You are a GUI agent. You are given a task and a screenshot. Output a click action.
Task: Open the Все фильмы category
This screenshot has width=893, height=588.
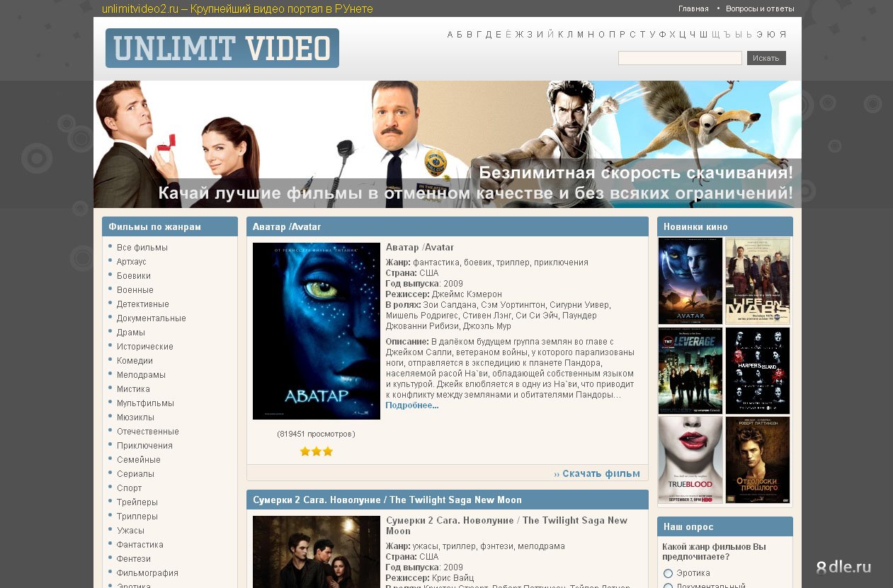coord(142,248)
